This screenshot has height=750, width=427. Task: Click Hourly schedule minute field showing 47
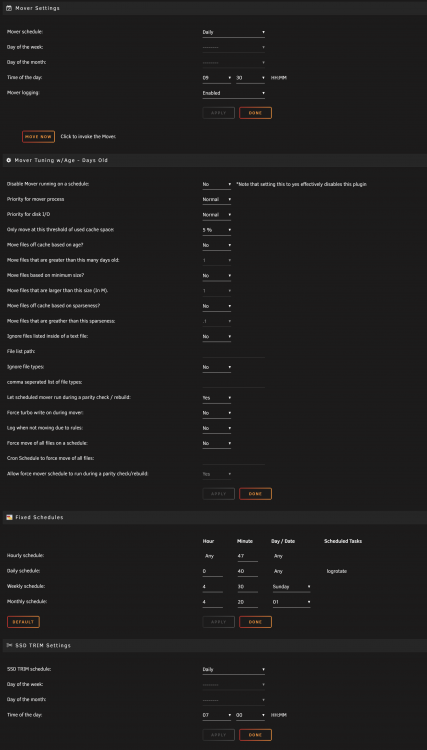247,556
